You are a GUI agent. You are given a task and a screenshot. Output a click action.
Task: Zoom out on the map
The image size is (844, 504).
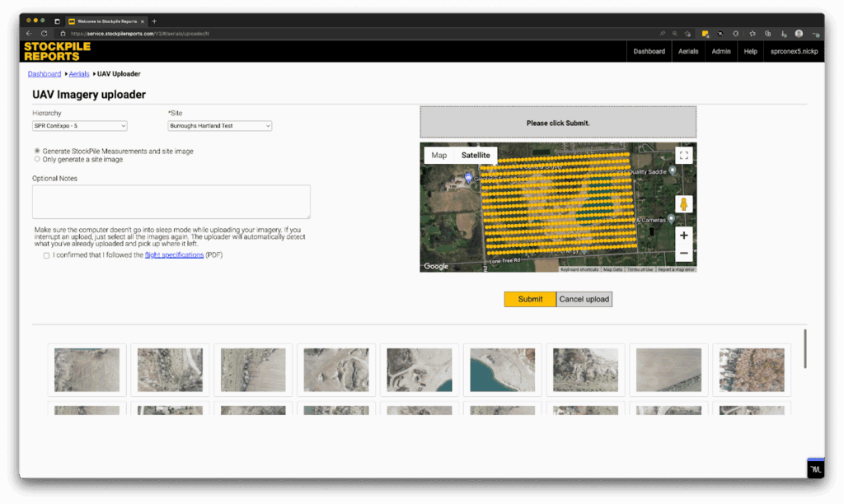tap(682, 254)
